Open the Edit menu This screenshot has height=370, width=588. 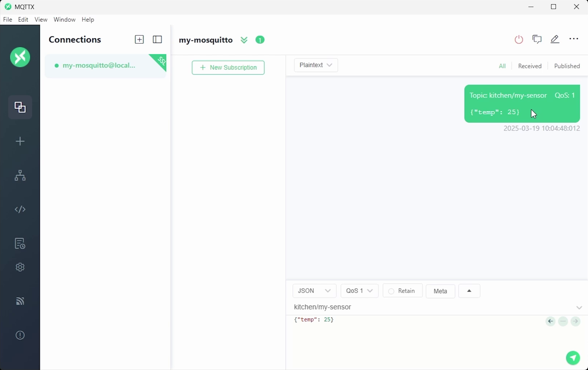coord(23,20)
